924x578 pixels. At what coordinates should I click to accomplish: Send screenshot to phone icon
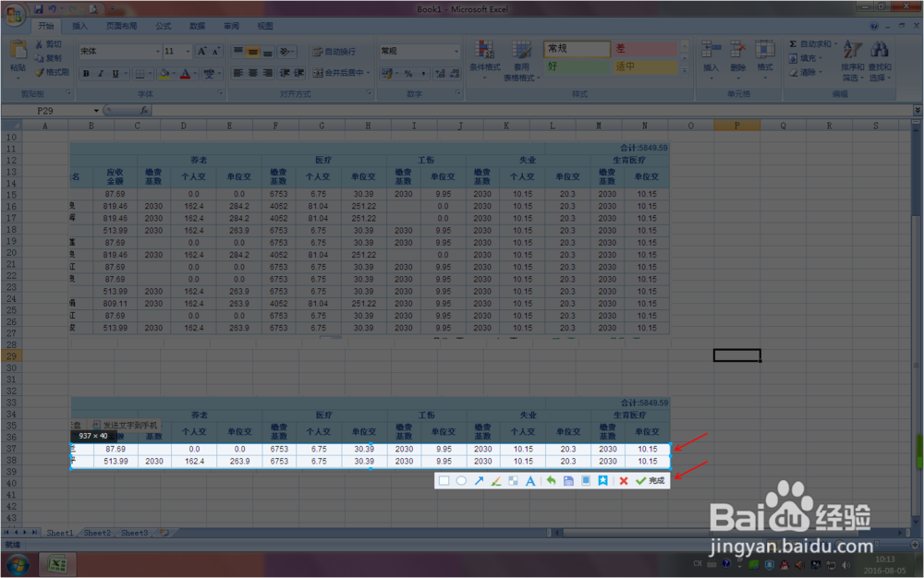click(586, 481)
